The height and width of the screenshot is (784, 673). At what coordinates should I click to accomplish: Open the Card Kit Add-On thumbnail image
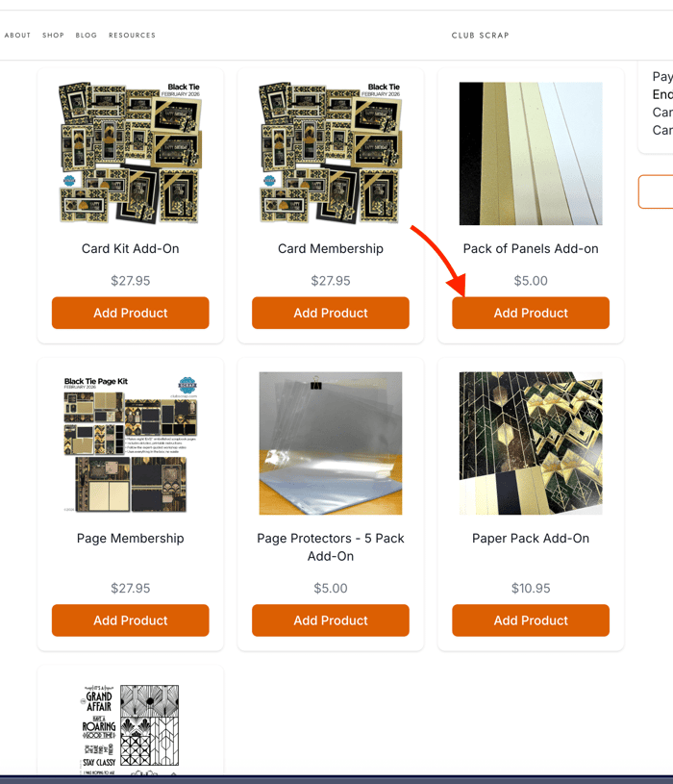click(131, 153)
